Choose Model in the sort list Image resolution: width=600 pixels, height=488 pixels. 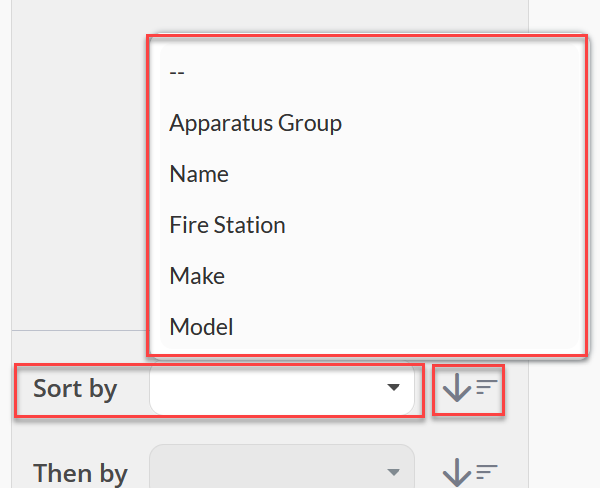pos(201,327)
